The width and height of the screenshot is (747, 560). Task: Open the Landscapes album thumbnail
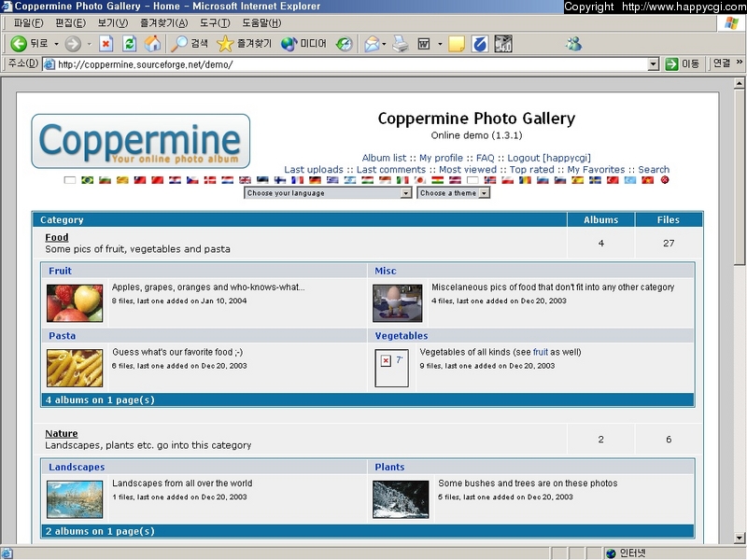click(75, 499)
